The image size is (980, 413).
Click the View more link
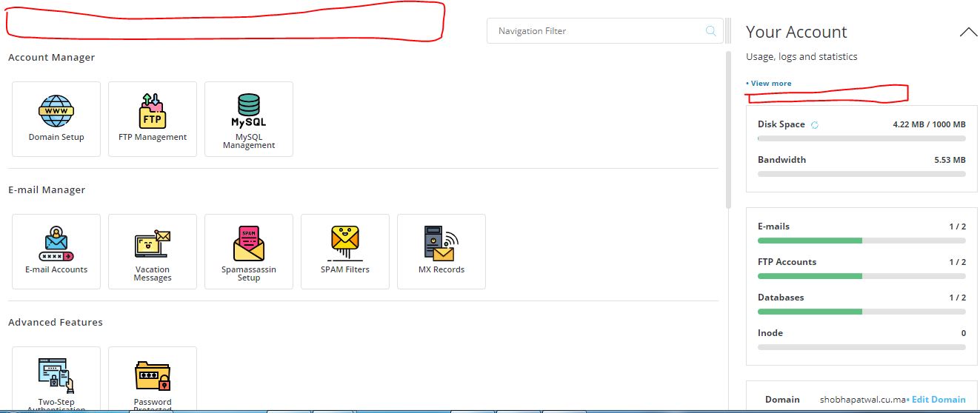(x=770, y=84)
